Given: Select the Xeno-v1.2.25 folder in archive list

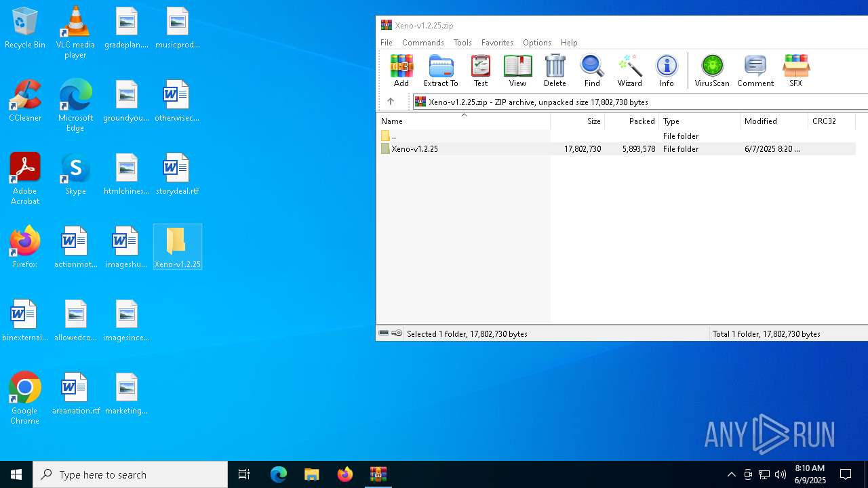Looking at the screenshot, I should [616, 148].
